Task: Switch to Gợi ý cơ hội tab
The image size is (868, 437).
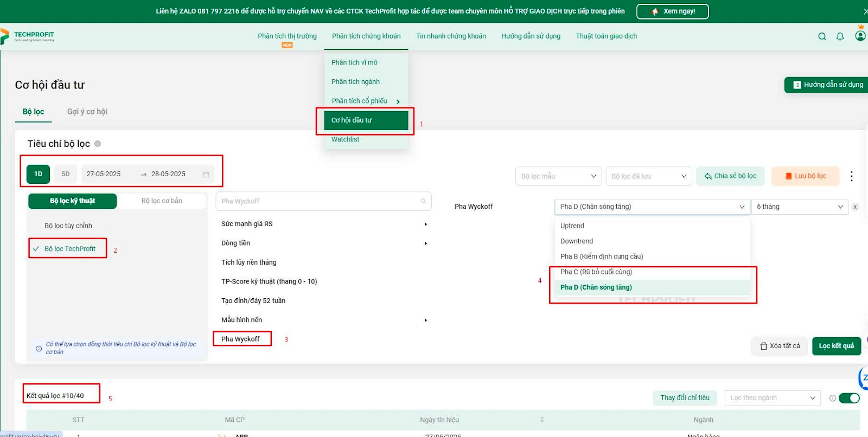Action: (87, 112)
